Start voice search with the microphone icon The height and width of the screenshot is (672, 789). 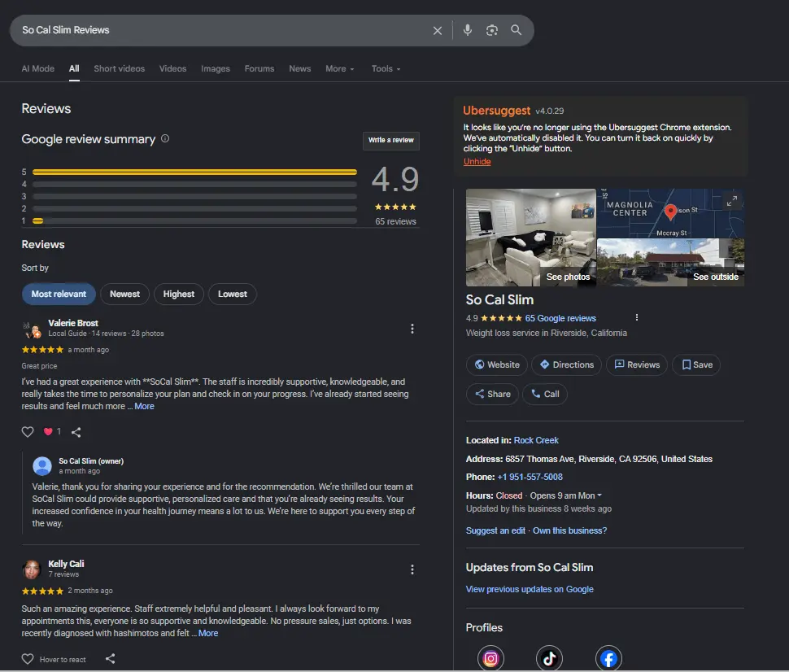pyautogui.click(x=468, y=30)
